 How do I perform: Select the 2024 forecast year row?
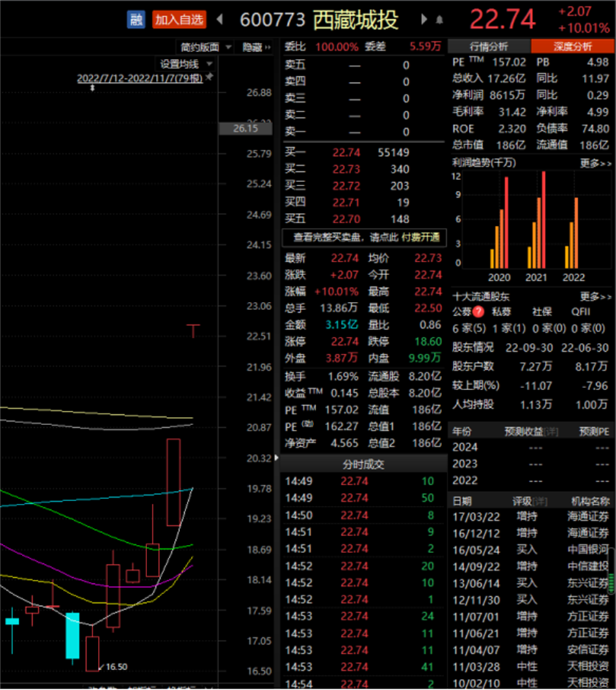point(531,447)
